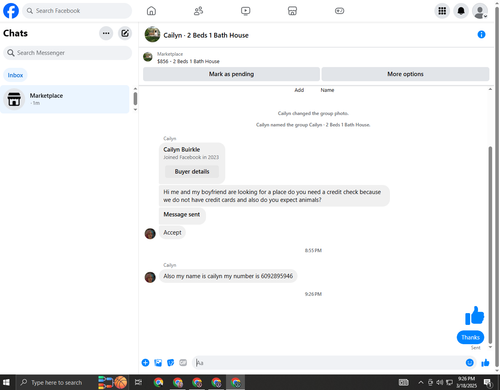Click More options button
500x390 pixels.
[405, 74]
